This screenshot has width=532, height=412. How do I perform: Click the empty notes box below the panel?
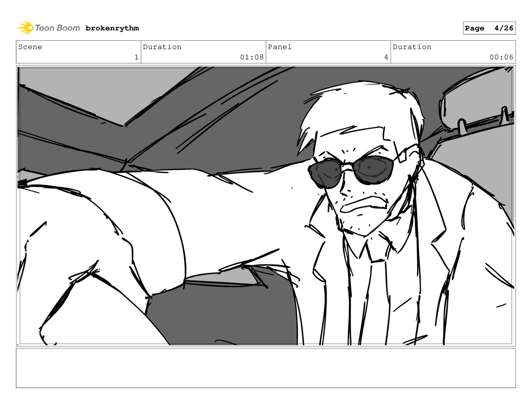[266, 368]
